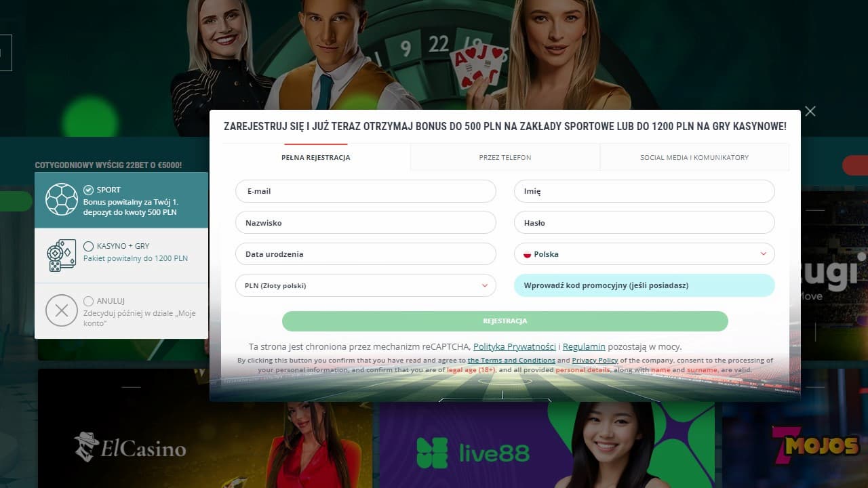Viewport: 868px width, 488px height.
Task: Focus the E-mail input field
Action: [366, 191]
